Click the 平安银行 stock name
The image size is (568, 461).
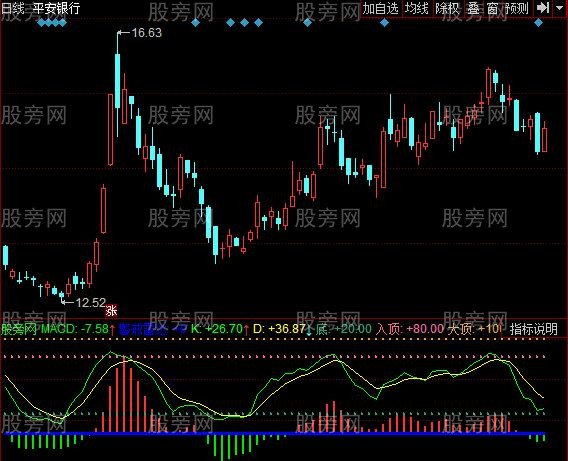(57, 8)
